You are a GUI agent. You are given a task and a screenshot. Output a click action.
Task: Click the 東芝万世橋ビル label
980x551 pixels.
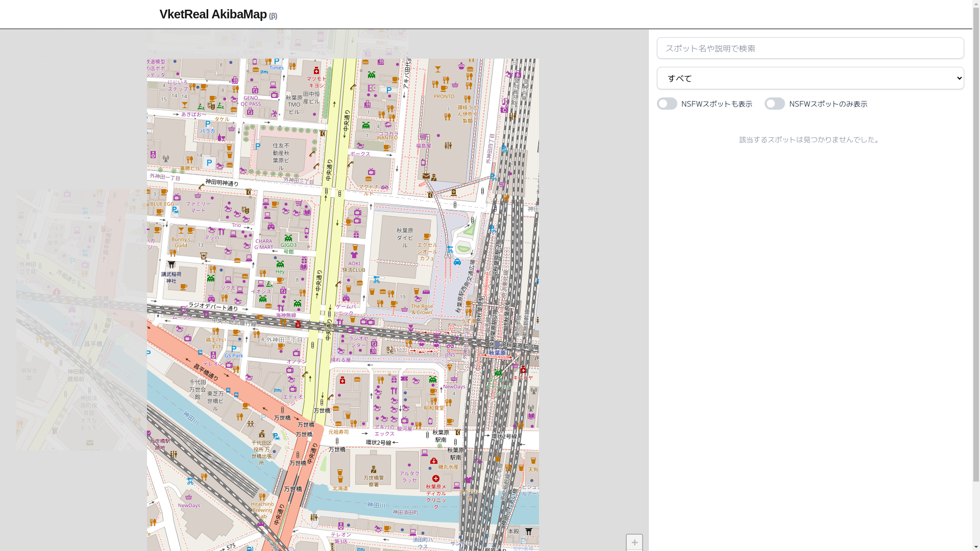coord(215,401)
